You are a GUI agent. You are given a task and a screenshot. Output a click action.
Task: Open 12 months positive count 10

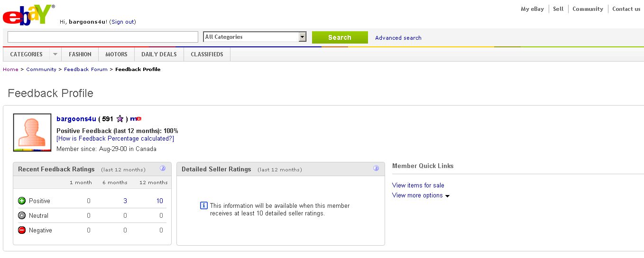160,201
